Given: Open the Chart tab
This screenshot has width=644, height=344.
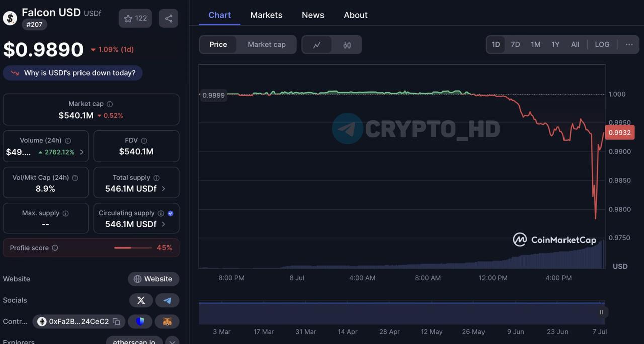Looking at the screenshot, I should point(220,15).
